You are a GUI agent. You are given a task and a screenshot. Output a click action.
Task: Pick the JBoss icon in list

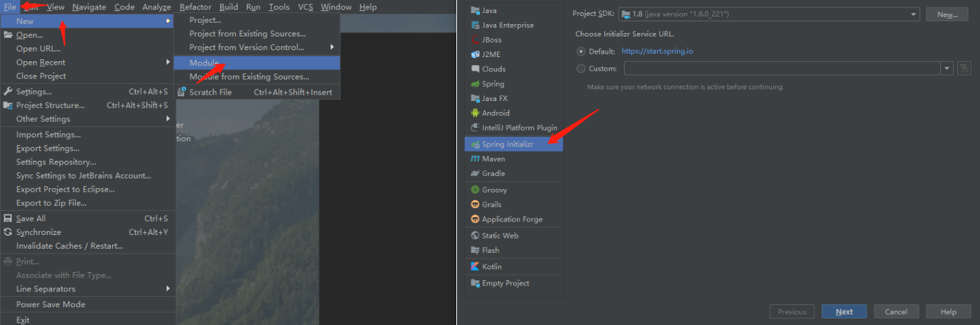pyautogui.click(x=475, y=40)
